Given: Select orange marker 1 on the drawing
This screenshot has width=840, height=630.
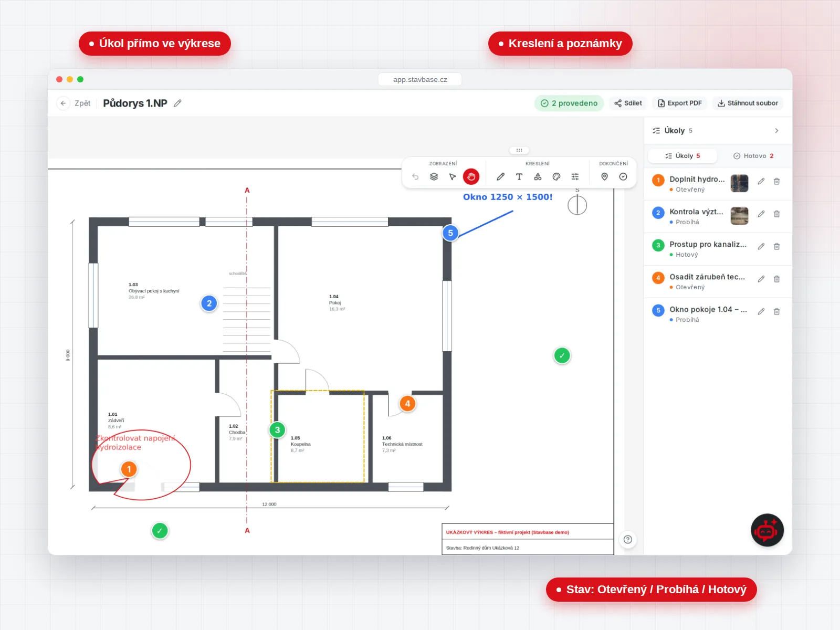Looking at the screenshot, I should pos(129,469).
